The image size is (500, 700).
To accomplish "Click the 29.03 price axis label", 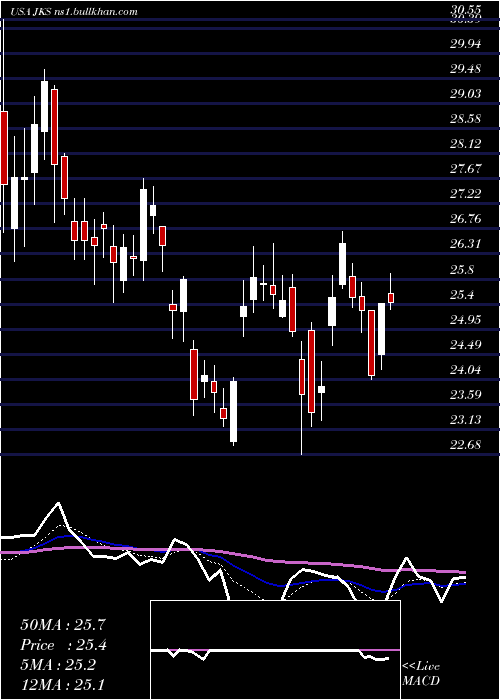I will click(465, 94).
